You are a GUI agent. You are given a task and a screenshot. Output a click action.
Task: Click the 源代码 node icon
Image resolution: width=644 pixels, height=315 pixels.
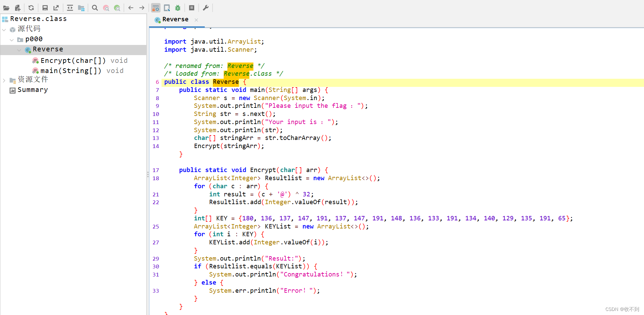tap(13, 30)
